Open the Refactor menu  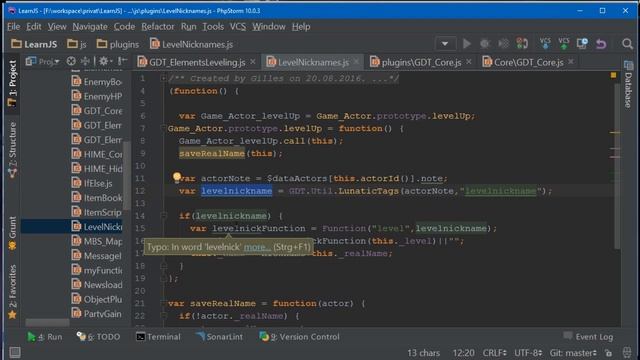158,27
